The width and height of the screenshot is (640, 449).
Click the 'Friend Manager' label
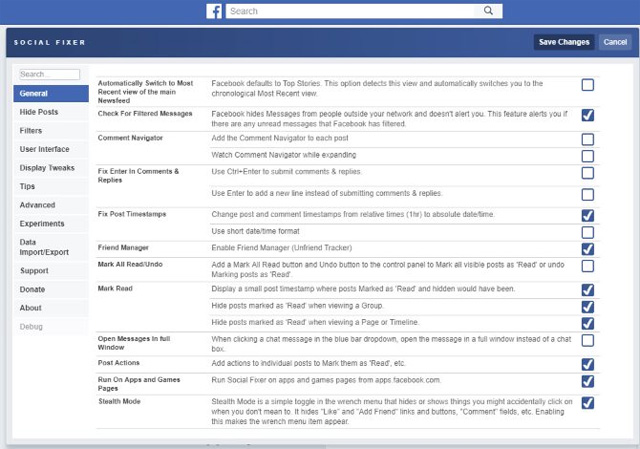tap(123, 247)
